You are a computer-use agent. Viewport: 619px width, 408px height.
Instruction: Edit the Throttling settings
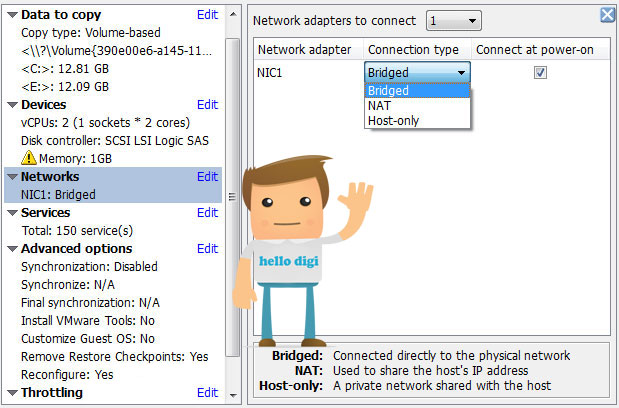click(208, 392)
